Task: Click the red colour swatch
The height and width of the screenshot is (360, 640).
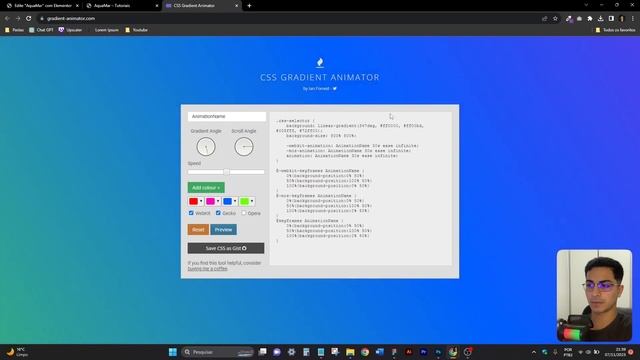Action: coord(193,201)
